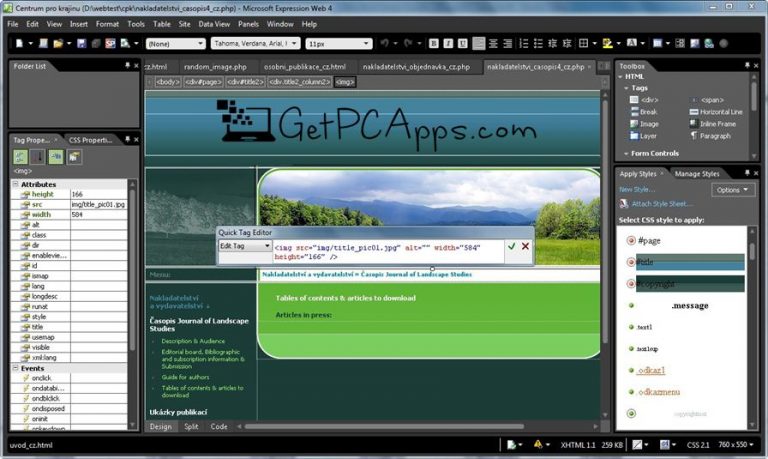Select Inline Frame in Toolbox
This screenshot has height=459, width=768.
click(x=713, y=124)
